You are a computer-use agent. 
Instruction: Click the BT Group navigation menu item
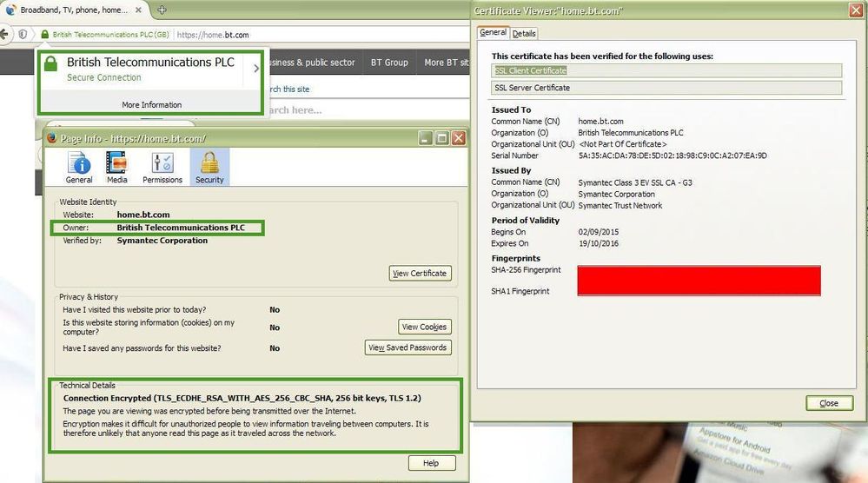coord(389,63)
